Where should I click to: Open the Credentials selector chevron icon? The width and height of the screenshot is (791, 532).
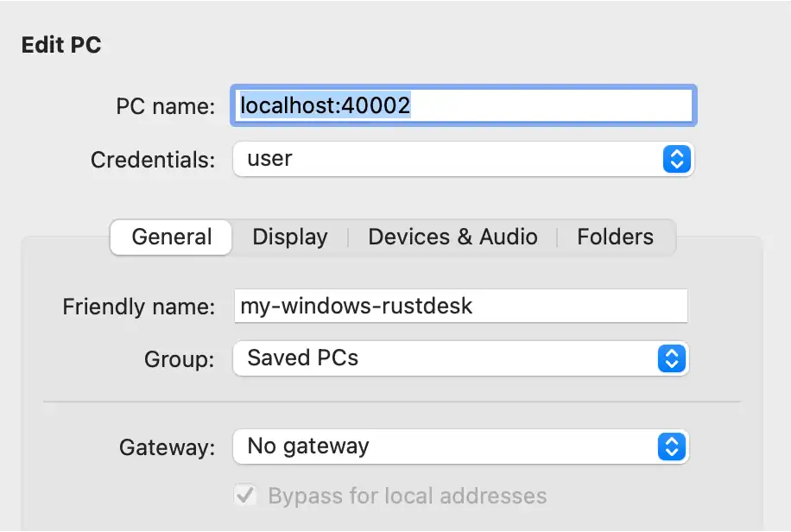click(x=676, y=159)
